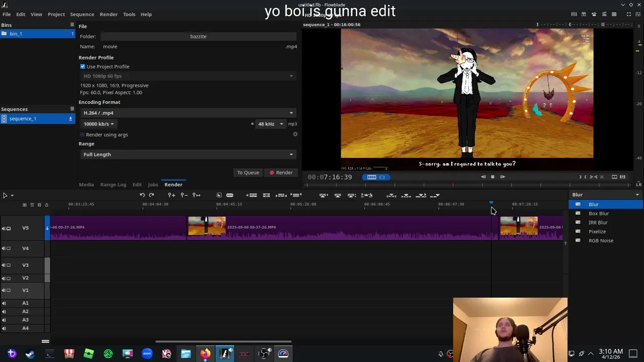644x362 pixels.
Task: Open the HD 1080p 60 fps profile dropdown
Action: 188,76
